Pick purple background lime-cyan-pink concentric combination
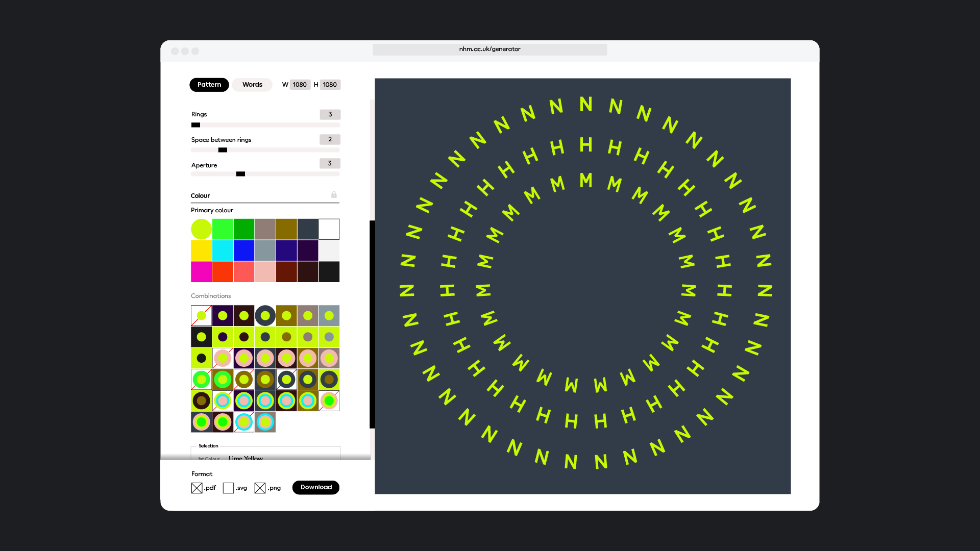Image resolution: width=980 pixels, height=551 pixels. click(x=244, y=400)
